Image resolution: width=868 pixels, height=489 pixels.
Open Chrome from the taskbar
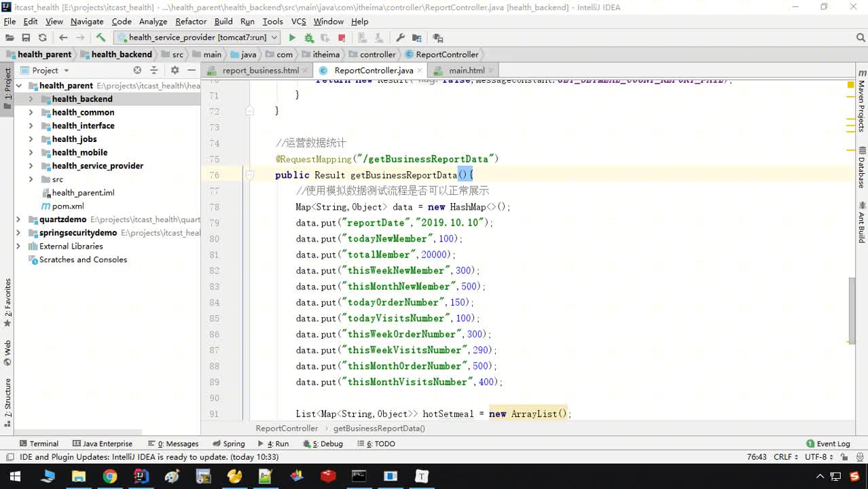click(x=109, y=476)
